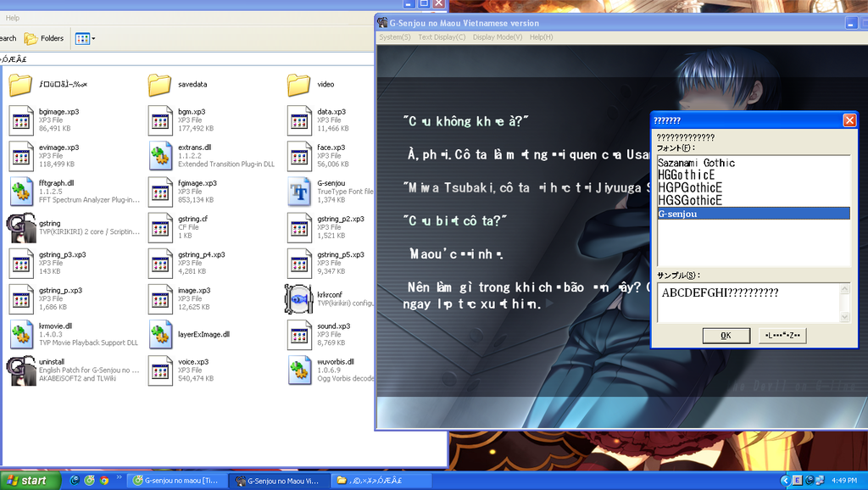Select the fftgraph.dll plug-in icon
Screen dimensions: 868x490
[21, 192]
